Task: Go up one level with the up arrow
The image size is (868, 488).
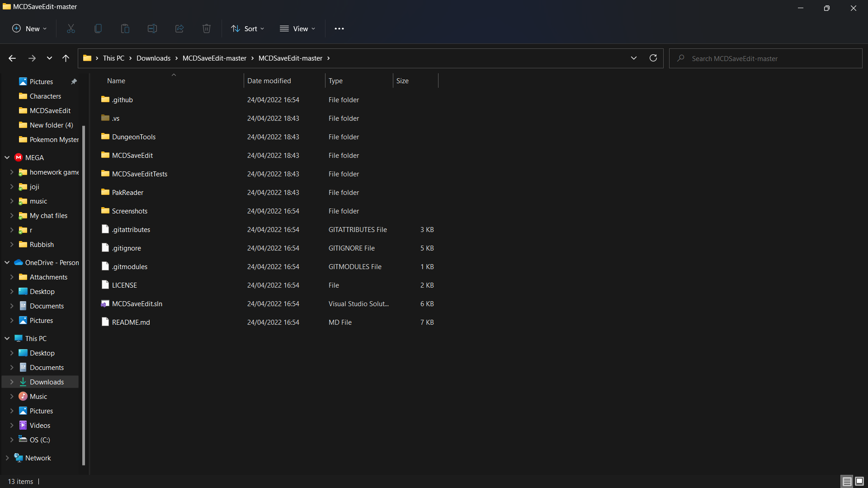Action: point(66,58)
